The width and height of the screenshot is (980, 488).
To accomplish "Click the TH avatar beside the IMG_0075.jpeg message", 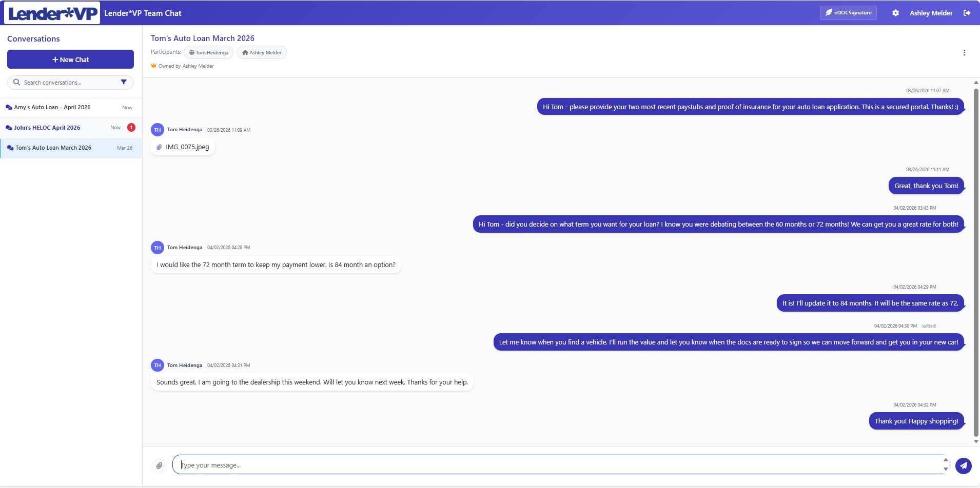I will (x=158, y=130).
